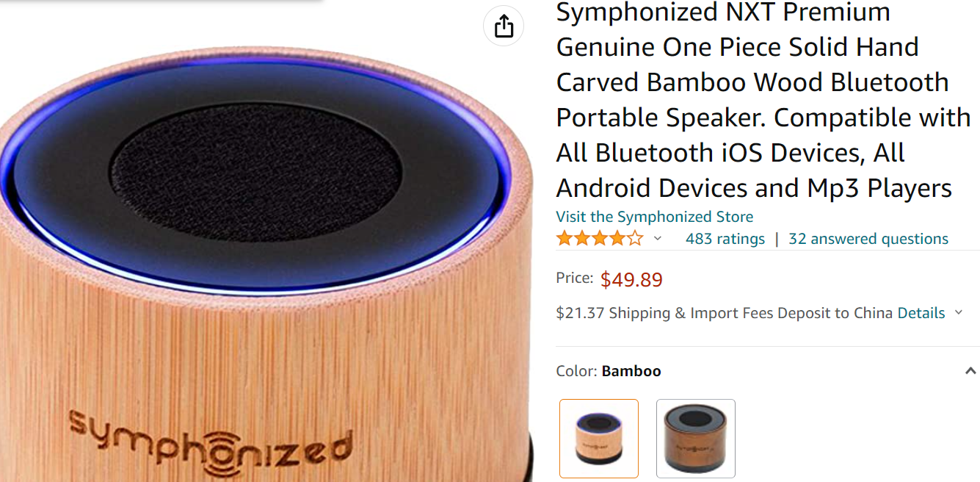This screenshot has width=980, height=482.
Task: Click the empty fifth rating star
Action: (x=635, y=239)
